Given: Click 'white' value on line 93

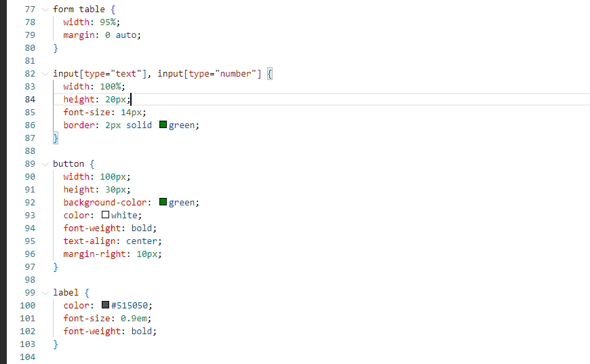Looking at the screenshot, I should tap(124, 216).
